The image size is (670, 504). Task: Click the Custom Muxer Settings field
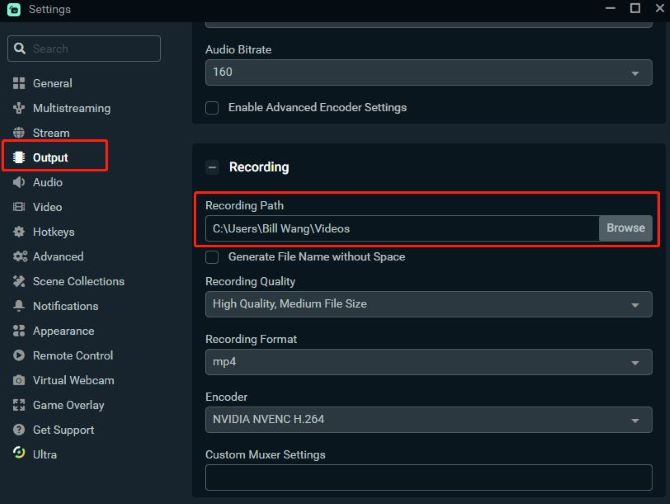429,478
